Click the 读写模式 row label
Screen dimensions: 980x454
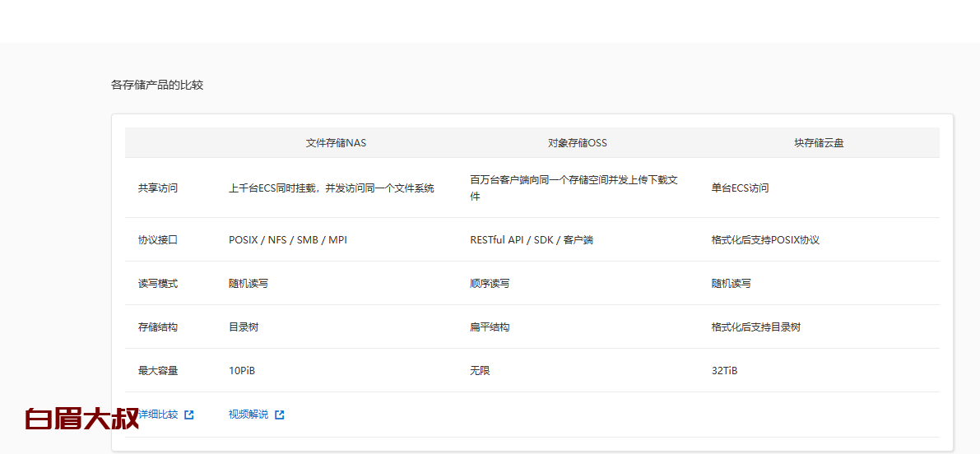(158, 284)
